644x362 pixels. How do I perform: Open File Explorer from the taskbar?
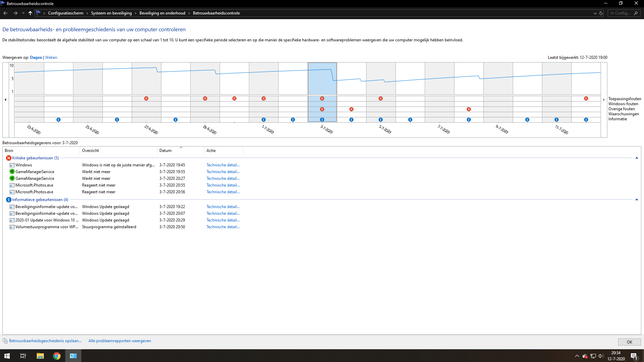pos(40,356)
